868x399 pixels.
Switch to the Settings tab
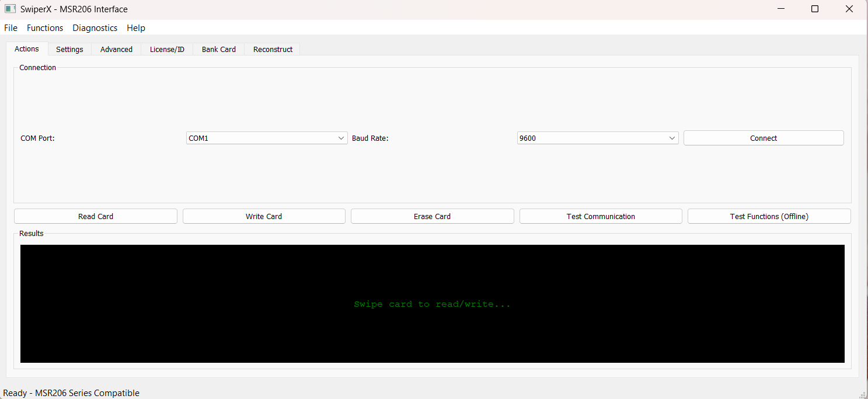point(69,50)
